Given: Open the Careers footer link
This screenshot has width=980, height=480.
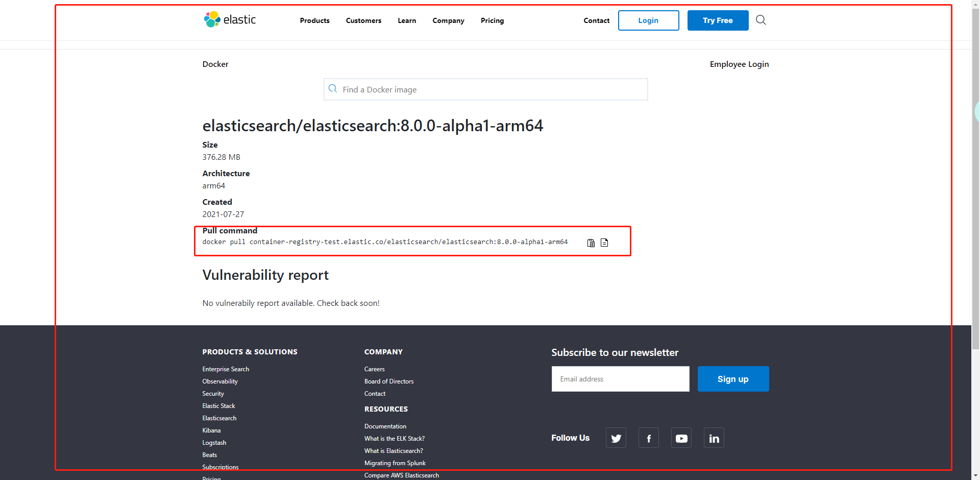Looking at the screenshot, I should coord(375,369).
